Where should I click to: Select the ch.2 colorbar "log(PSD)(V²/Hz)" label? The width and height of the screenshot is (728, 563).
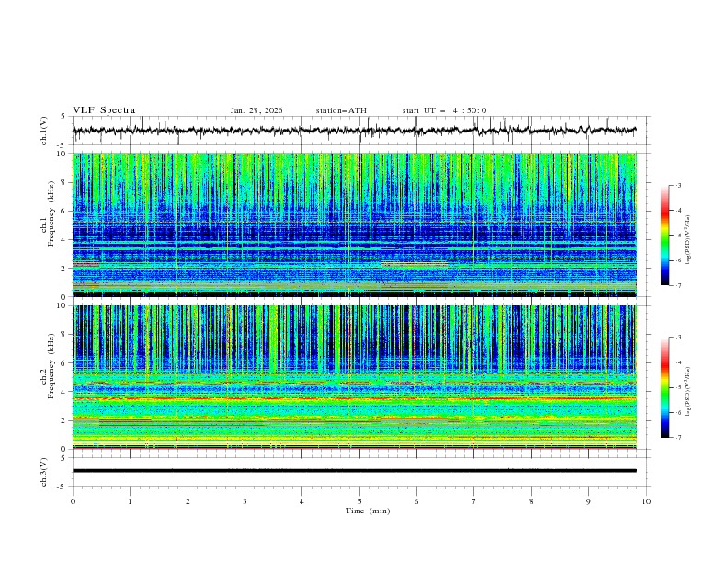688,392
